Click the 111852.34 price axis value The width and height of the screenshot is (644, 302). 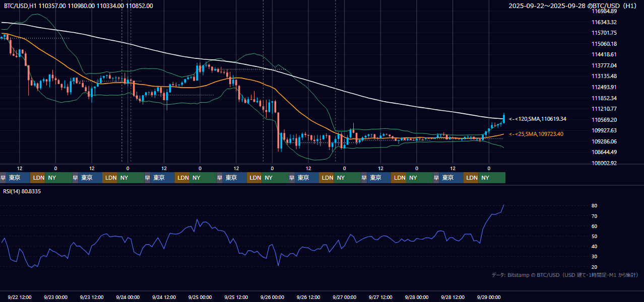click(x=604, y=98)
